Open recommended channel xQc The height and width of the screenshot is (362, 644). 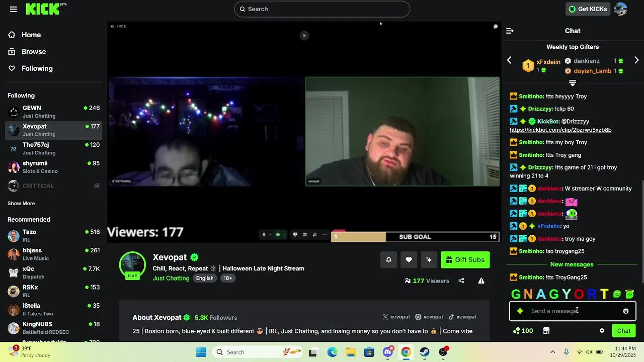pyautogui.click(x=54, y=273)
